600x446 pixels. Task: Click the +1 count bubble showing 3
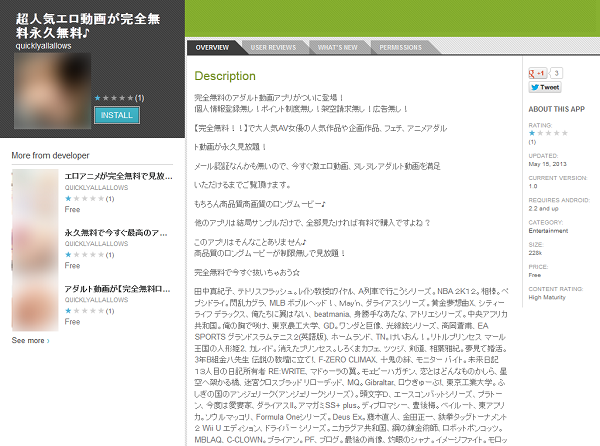coord(556,73)
